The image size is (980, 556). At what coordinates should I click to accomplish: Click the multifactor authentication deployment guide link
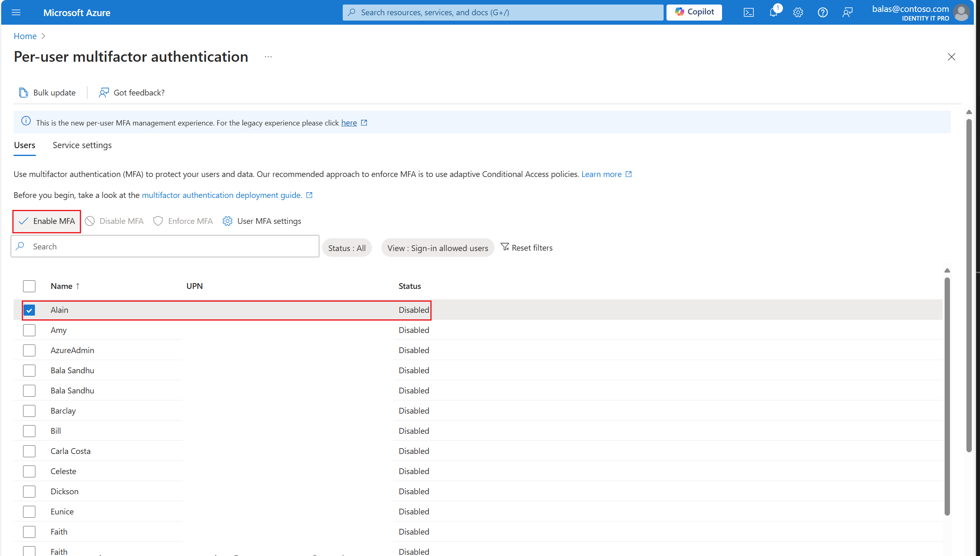221,195
